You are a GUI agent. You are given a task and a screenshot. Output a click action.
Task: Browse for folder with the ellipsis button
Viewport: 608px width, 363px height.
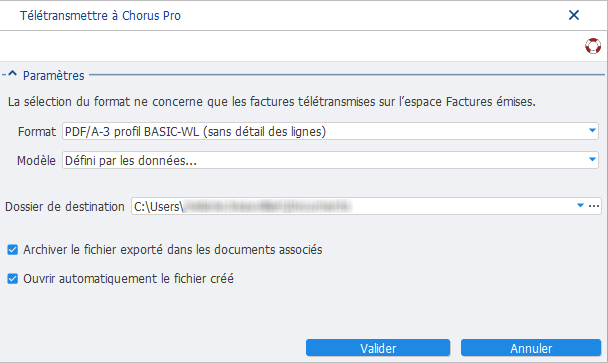coord(594,206)
